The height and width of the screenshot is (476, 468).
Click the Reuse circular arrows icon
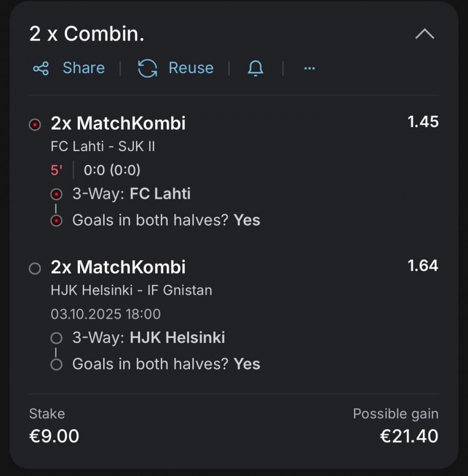click(x=147, y=68)
